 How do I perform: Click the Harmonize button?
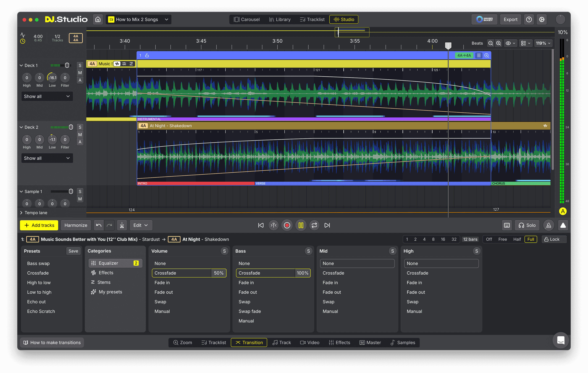coord(76,225)
